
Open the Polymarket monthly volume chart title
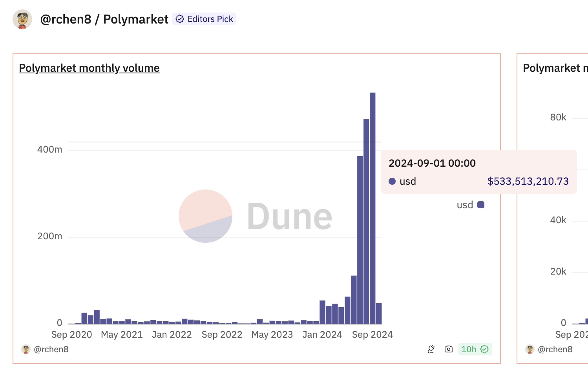[89, 68]
